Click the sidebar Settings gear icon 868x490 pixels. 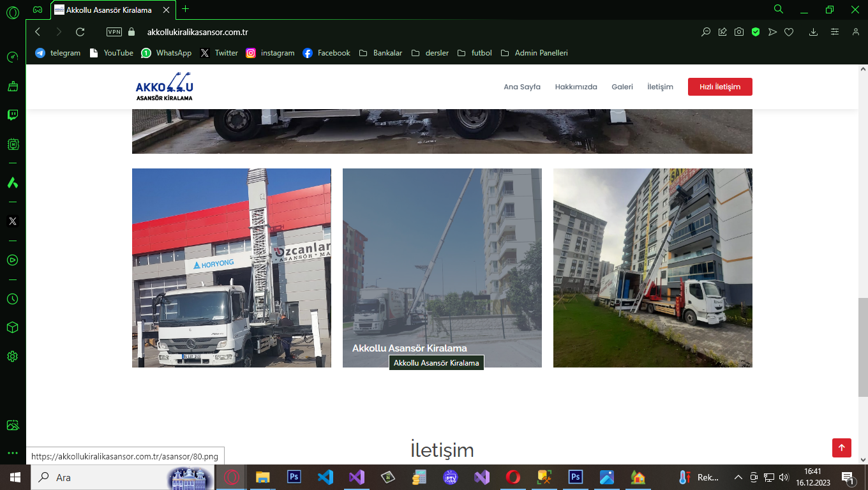pos(12,356)
